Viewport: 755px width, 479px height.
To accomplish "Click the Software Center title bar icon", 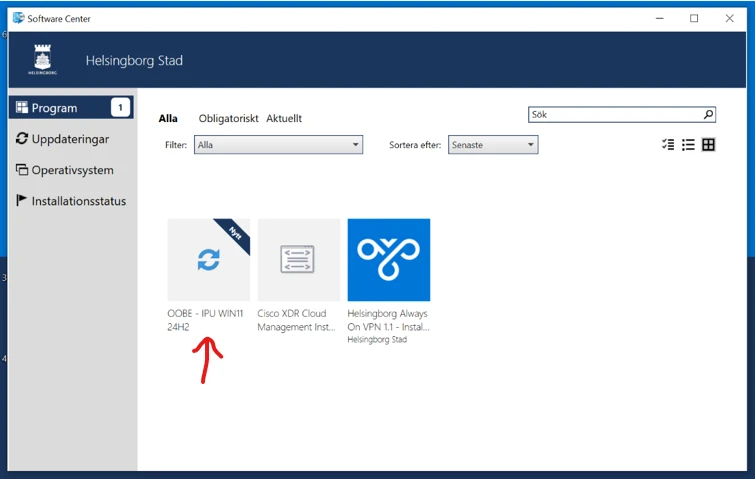I will point(19,18).
